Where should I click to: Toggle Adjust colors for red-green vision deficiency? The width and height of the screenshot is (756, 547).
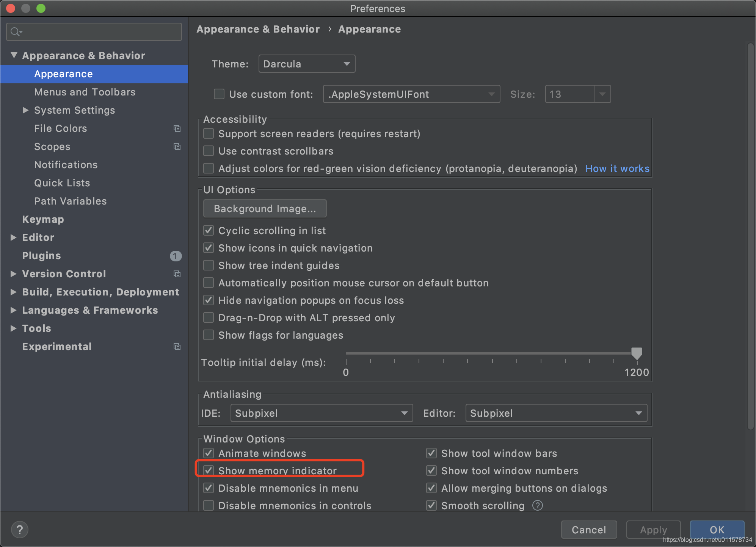(x=209, y=168)
